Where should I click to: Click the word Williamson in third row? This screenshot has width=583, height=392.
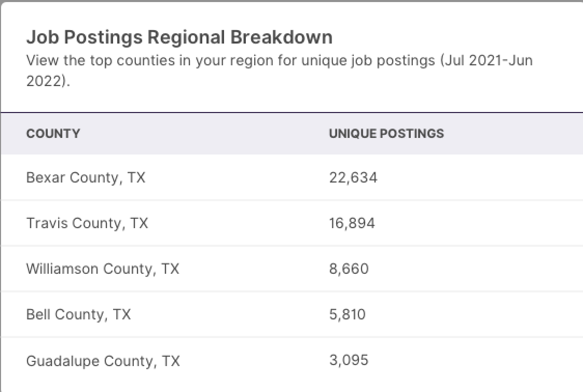[62, 269]
